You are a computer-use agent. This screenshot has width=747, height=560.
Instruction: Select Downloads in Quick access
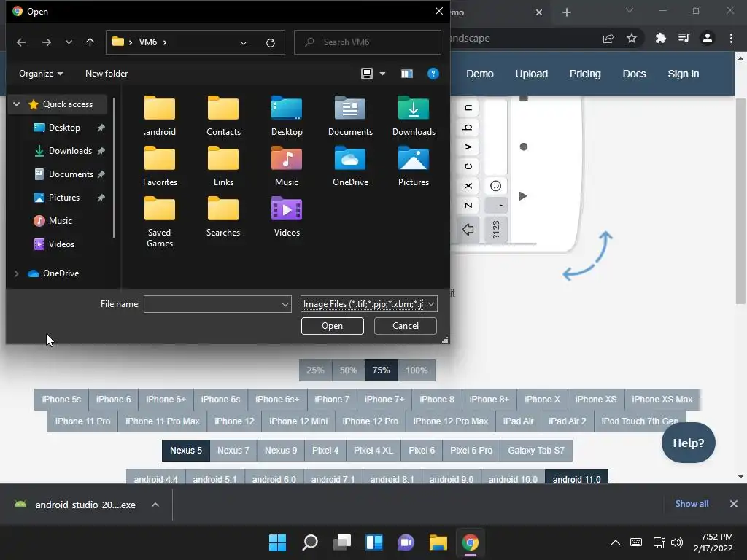tap(69, 151)
